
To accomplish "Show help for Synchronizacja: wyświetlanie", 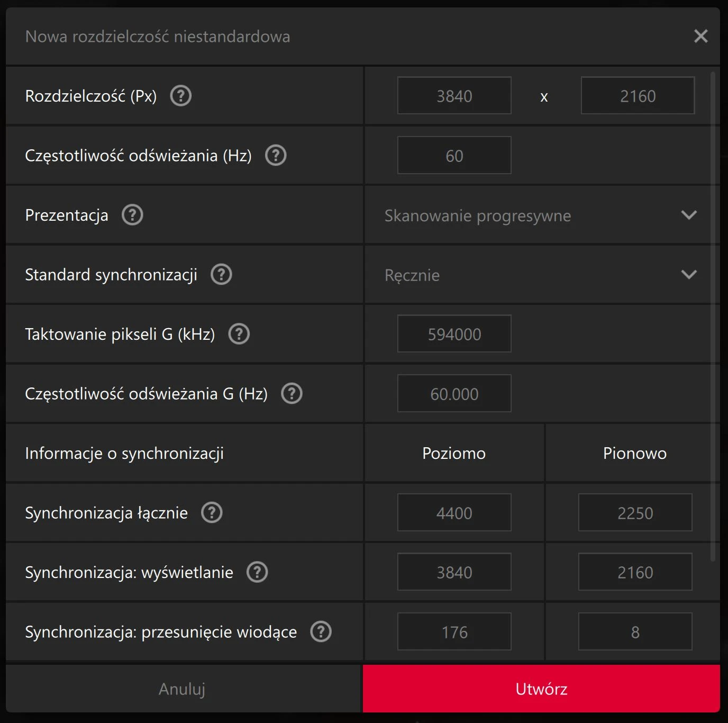I will pyautogui.click(x=257, y=572).
